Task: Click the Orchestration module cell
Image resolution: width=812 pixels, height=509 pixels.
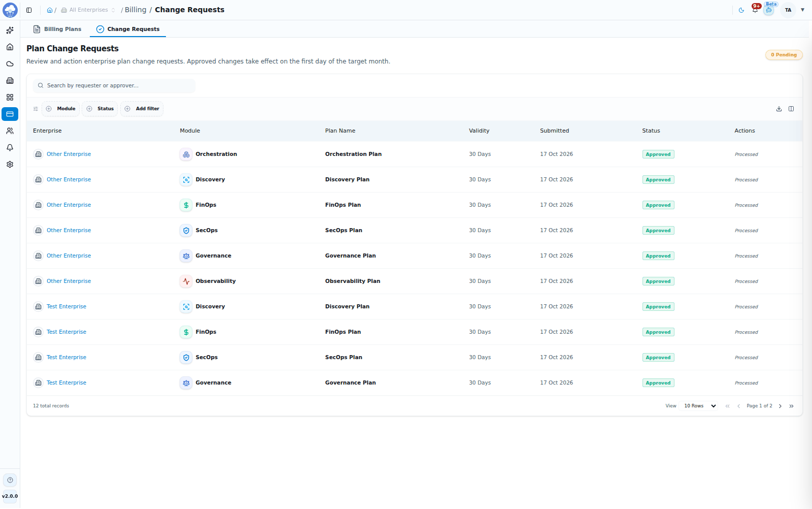Action: 209,154
